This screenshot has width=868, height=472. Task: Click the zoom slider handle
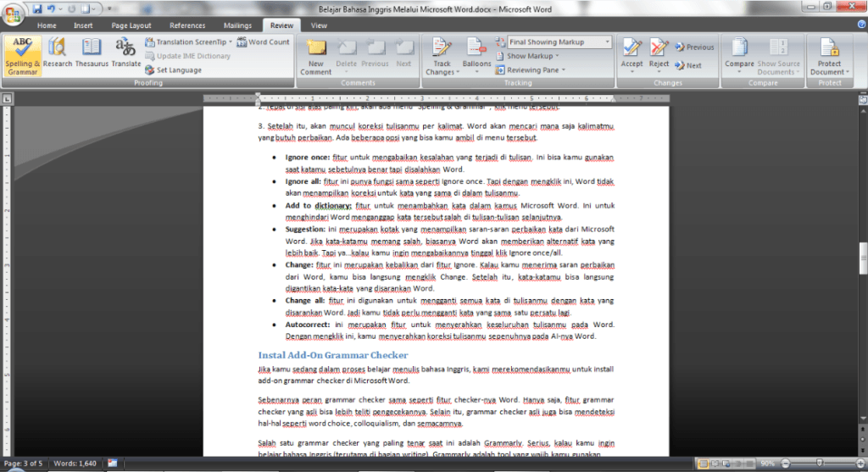820,464
